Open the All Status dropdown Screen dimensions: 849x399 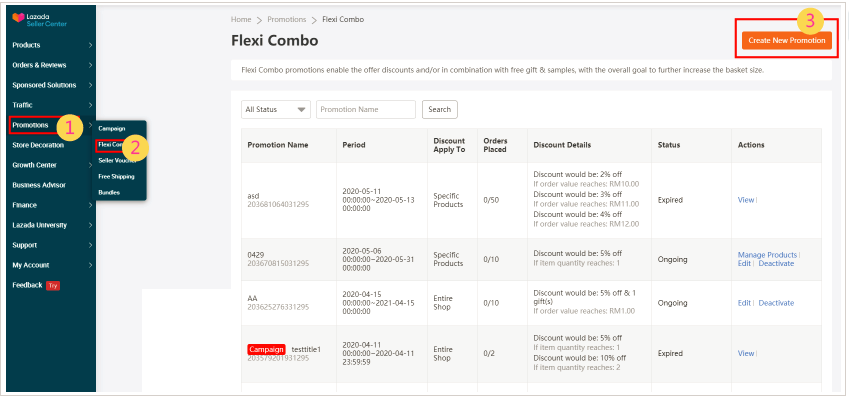point(276,109)
